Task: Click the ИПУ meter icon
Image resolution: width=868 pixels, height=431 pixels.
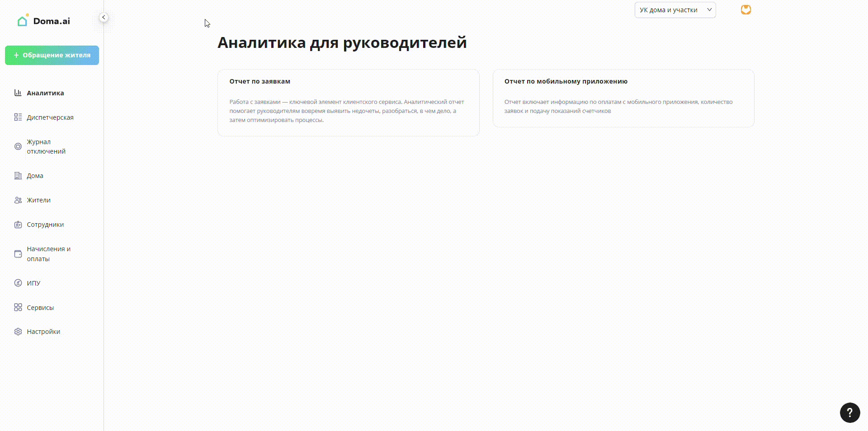Action: [18, 283]
